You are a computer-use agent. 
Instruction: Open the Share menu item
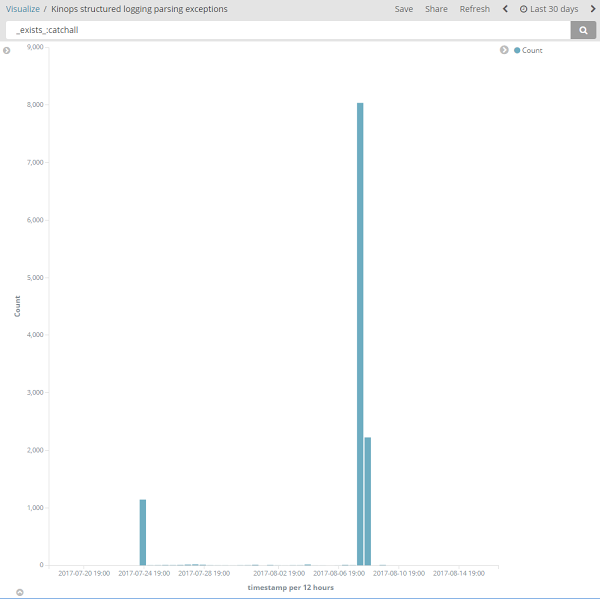(436, 9)
